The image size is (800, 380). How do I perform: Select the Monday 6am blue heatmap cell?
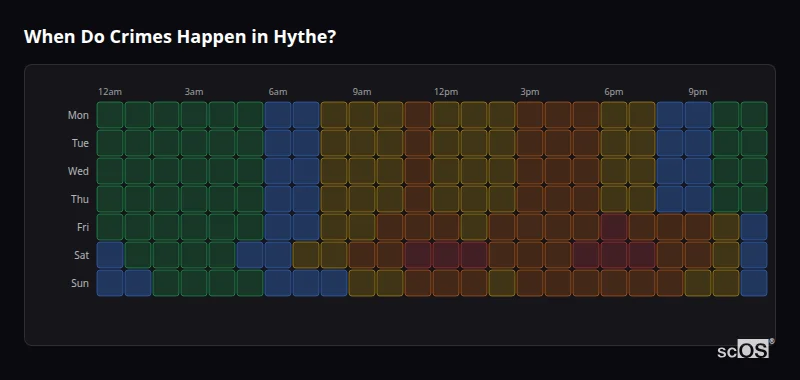[x=278, y=115]
